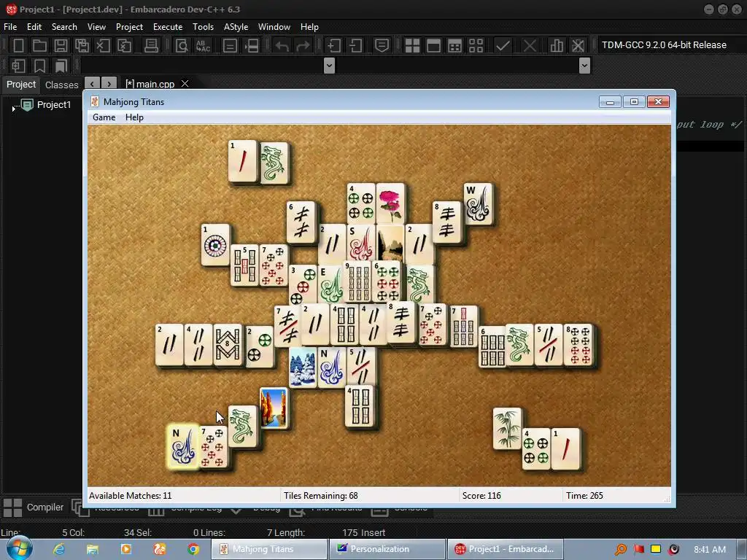Open Internet Explorer from the taskbar
Screen dimensions: 747x560
[x=59, y=549]
